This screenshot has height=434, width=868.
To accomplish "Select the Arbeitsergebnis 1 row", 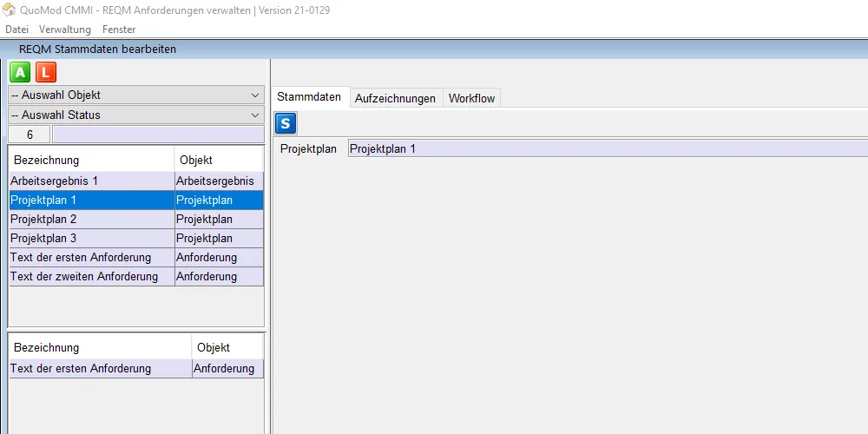I will point(91,181).
